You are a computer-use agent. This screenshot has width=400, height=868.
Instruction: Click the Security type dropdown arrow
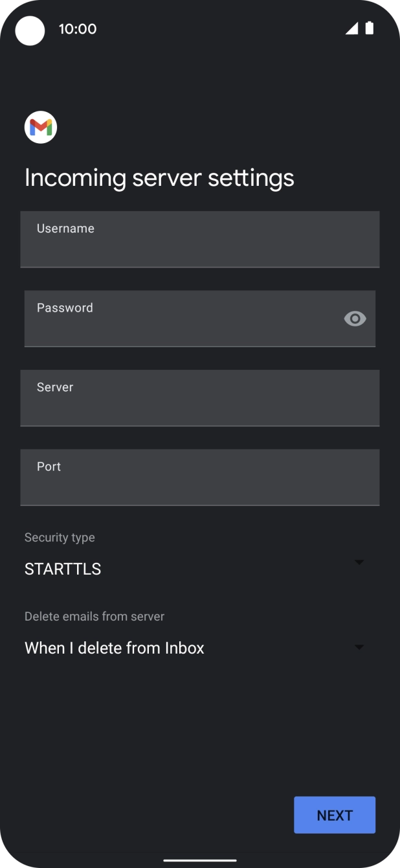tap(359, 562)
